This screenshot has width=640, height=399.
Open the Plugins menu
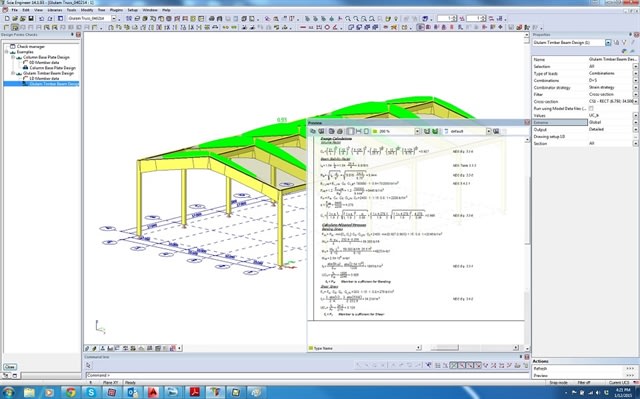[116, 10]
